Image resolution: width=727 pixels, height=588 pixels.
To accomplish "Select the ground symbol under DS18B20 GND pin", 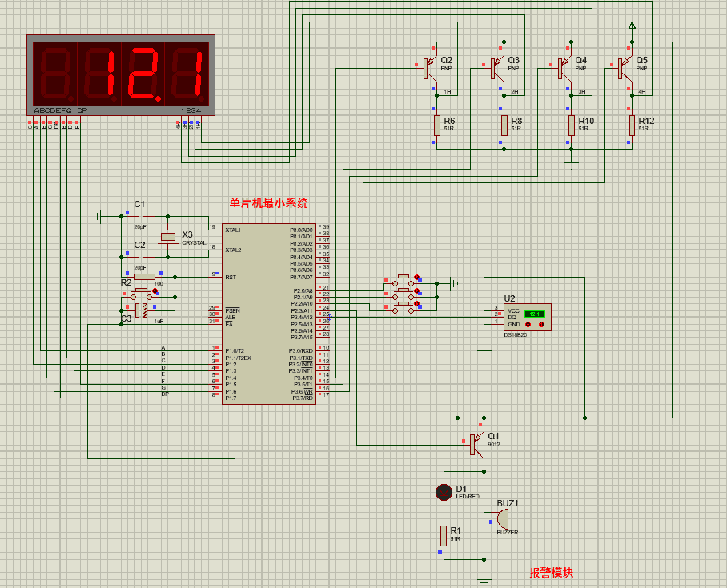I will 484,354.
